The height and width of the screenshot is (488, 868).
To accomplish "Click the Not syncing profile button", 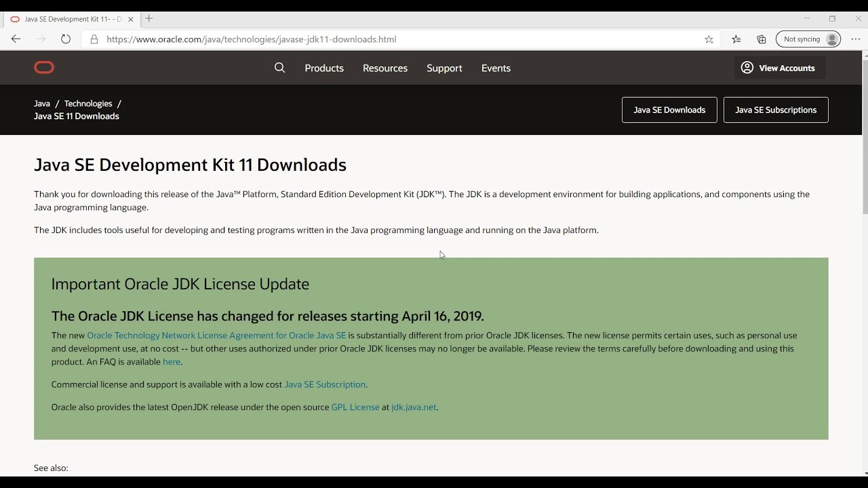I will pyautogui.click(x=808, y=39).
